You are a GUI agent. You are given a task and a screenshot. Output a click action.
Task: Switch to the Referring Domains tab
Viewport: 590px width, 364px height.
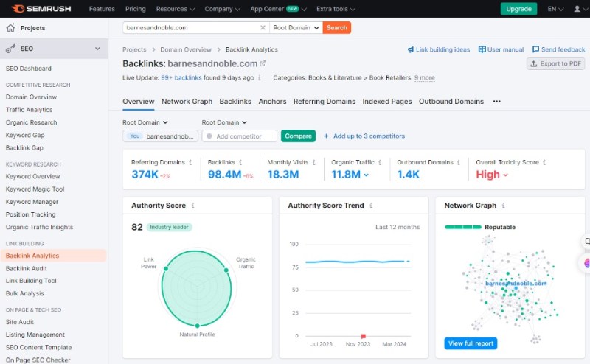point(324,102)
